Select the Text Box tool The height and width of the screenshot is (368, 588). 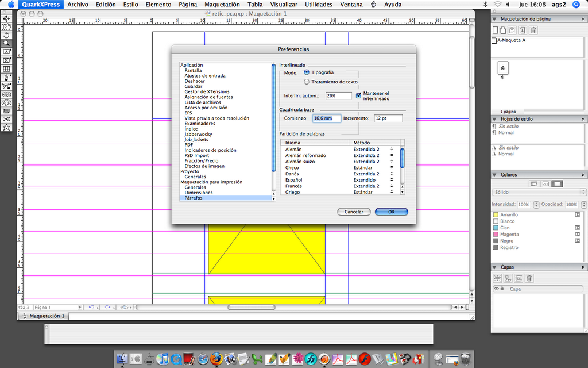tap(6, 52)
